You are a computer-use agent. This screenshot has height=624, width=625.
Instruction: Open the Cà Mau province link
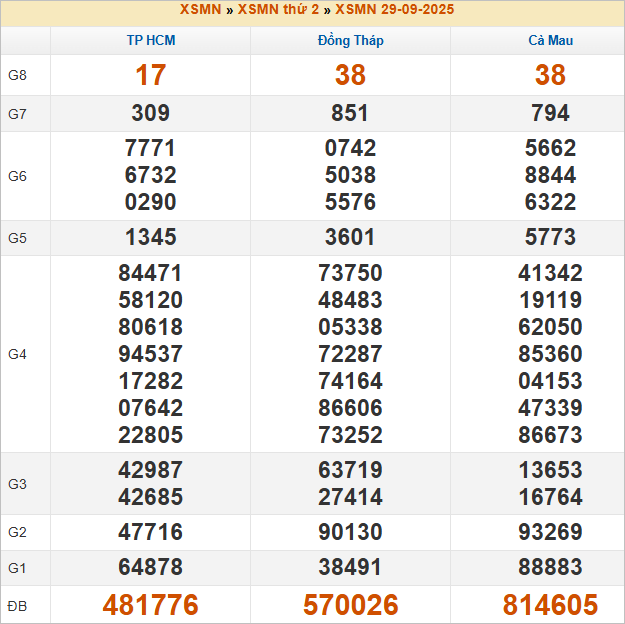550,41
